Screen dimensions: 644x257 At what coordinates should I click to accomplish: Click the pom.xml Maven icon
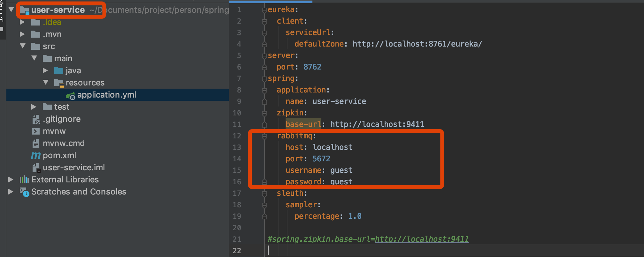(x=36, y=156)
